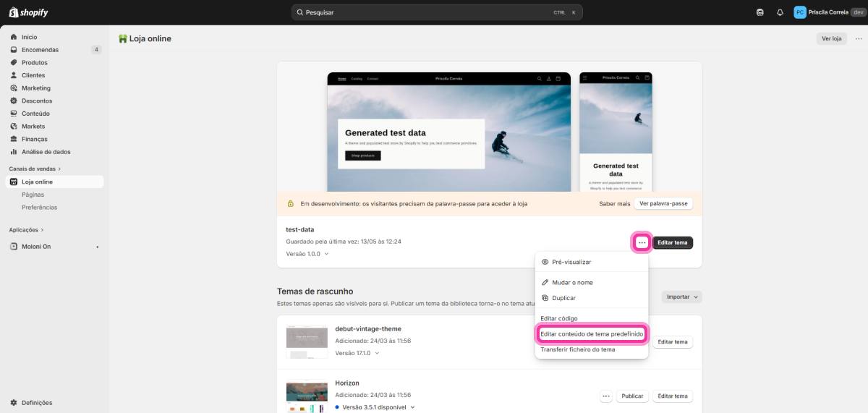Click the Saber mais link
868x413 pixels.
(x=614, y=204)
